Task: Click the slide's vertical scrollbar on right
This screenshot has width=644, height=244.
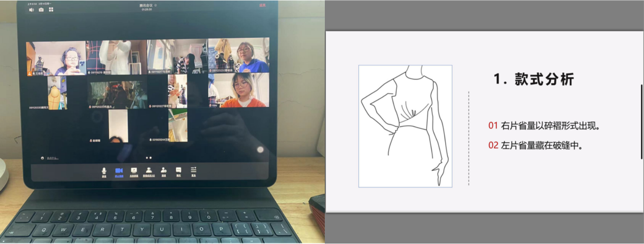Action: pos(641,121)
